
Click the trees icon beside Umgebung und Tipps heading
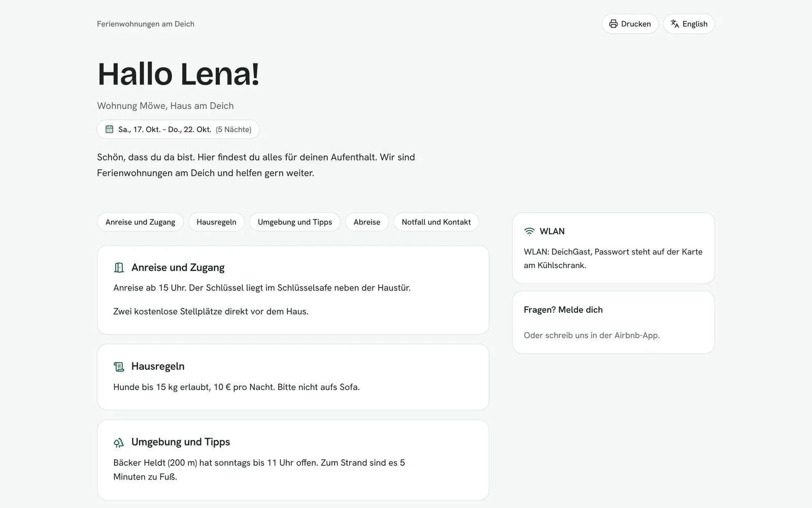click(119, 442)
